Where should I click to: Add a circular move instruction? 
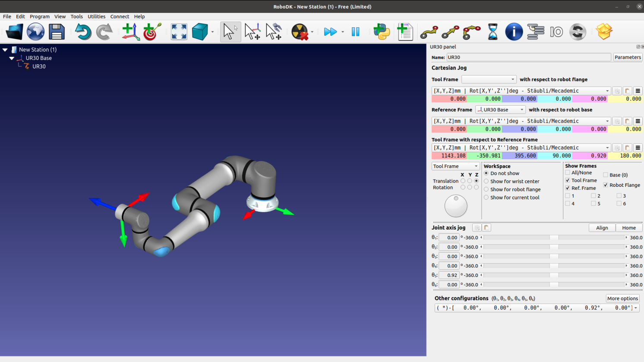click(x=471, y=32)
